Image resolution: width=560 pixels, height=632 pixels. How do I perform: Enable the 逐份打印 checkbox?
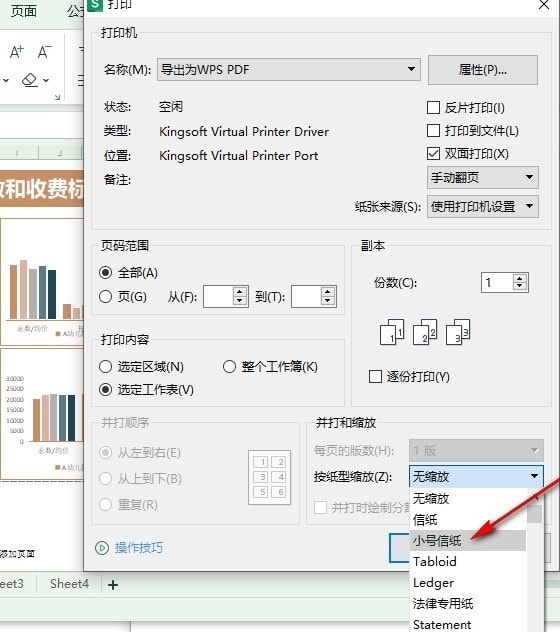pos(375,376)
